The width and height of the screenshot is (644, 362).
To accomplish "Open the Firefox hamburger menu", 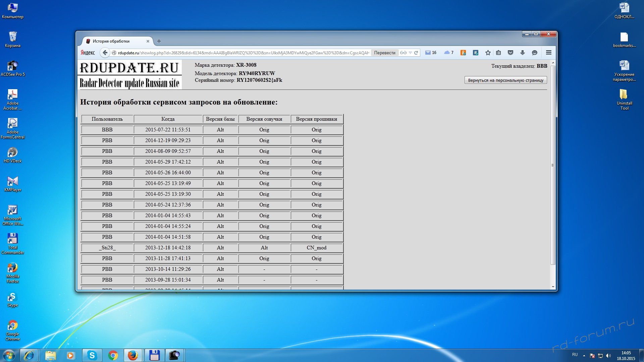I will point(548,53).
